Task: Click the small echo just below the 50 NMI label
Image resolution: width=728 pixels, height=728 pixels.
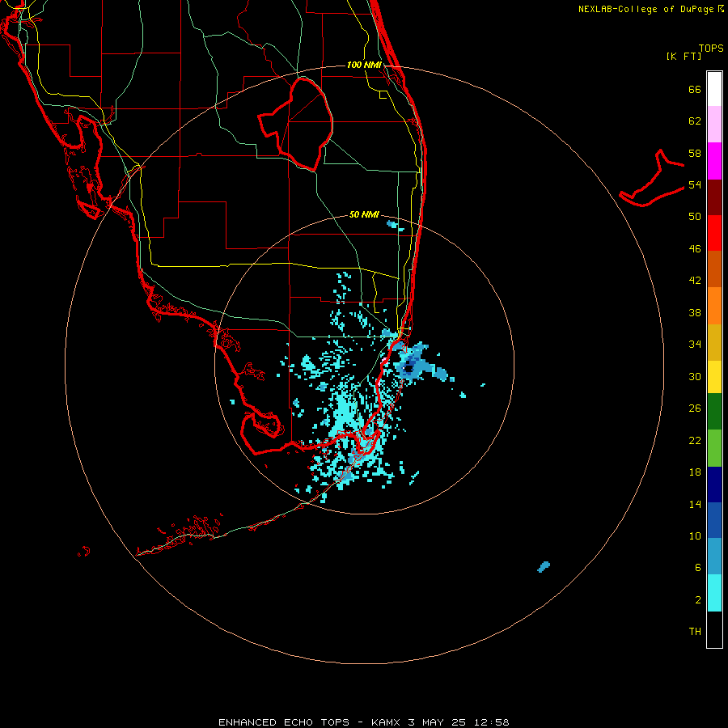Action: [x=394, y=226]
